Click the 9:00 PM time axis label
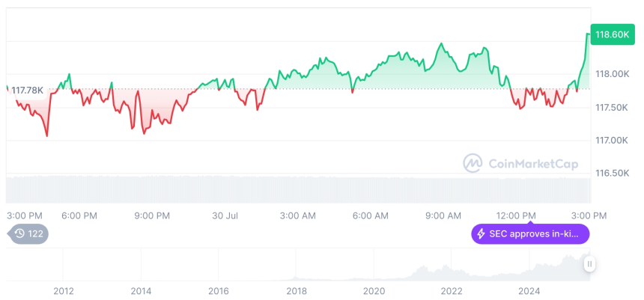This screenshot has height=300, width=644. [152, 215]
